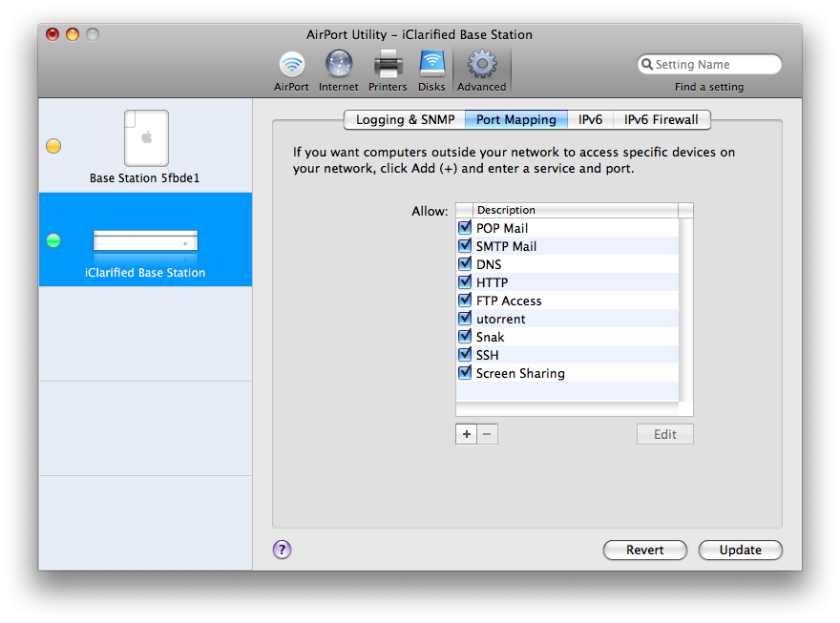Open the Internet settings globe icon

coord(339,64)
